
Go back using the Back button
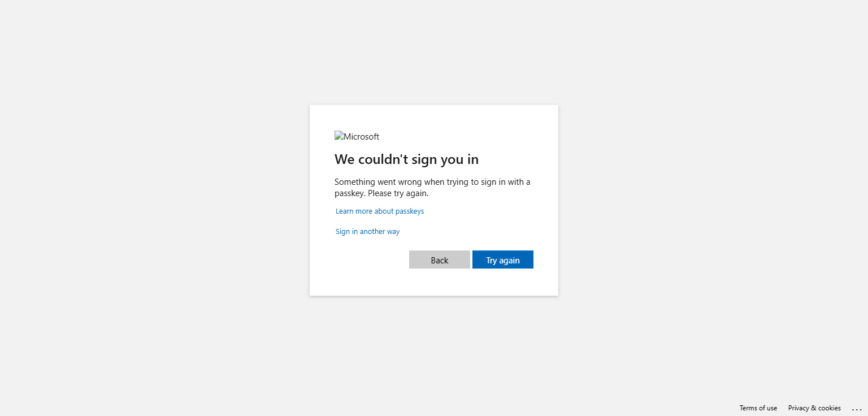440,259
